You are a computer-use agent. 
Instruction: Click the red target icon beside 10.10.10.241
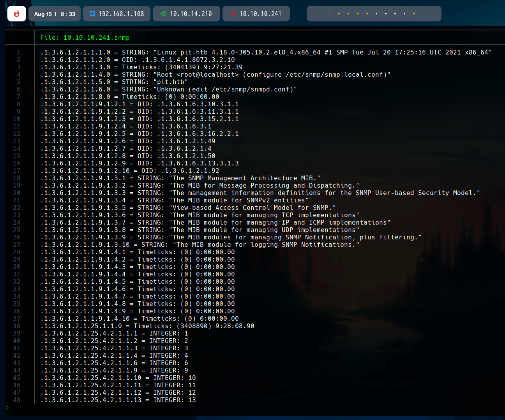[x=233, y=14]
